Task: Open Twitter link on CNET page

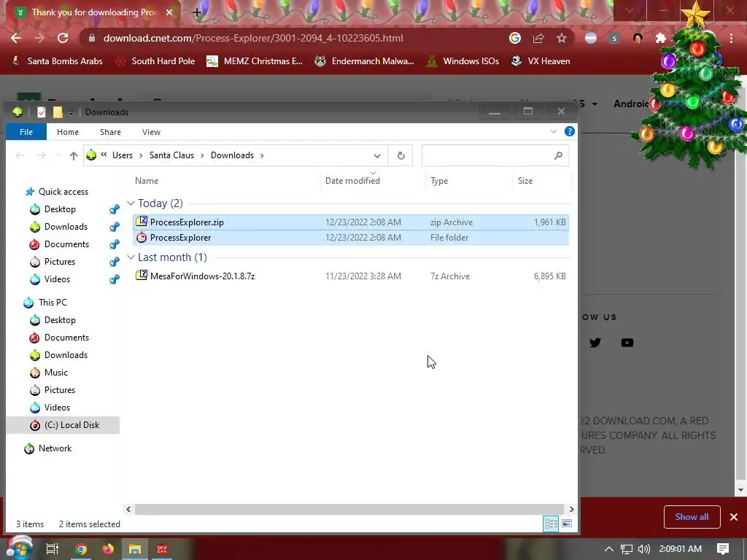Action: (595, 343)
